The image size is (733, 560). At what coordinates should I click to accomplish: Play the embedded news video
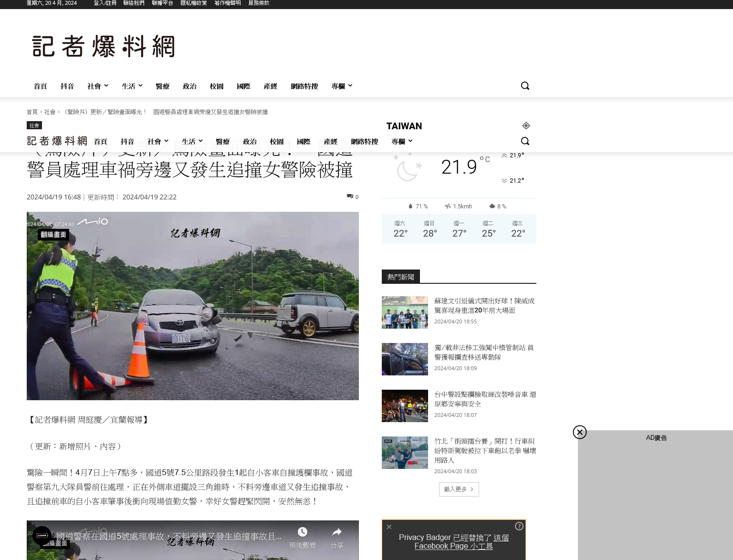pos(192,549)
